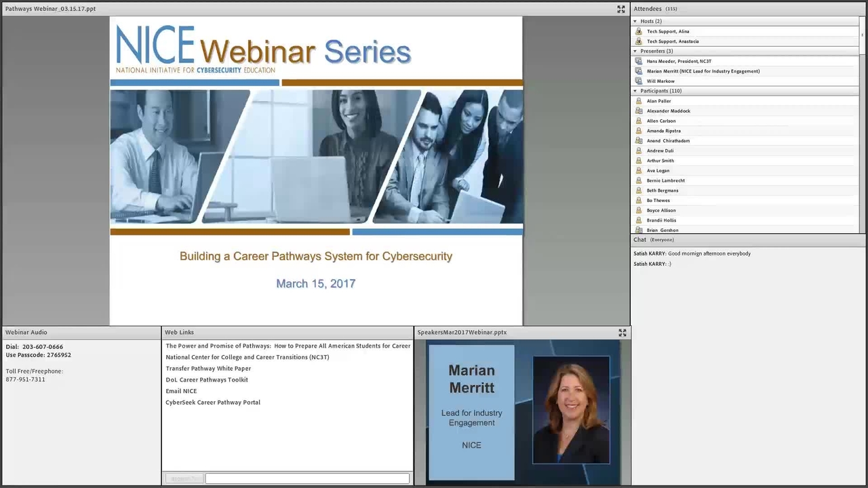Screen dimensions: 868x488
Task: Click participant icon beside Bernie Lambrecht
Action: [x=638, y=180]
